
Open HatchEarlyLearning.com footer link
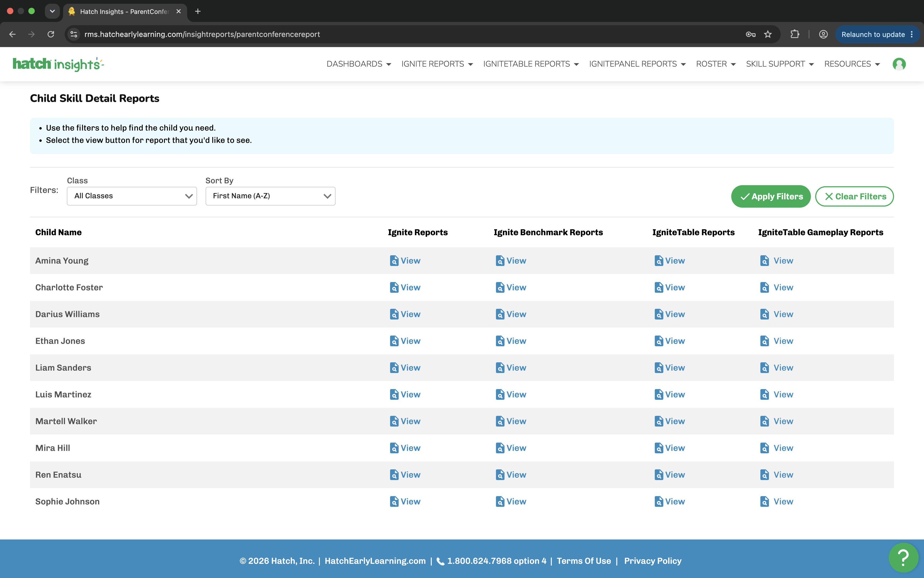tap(375, 561)
